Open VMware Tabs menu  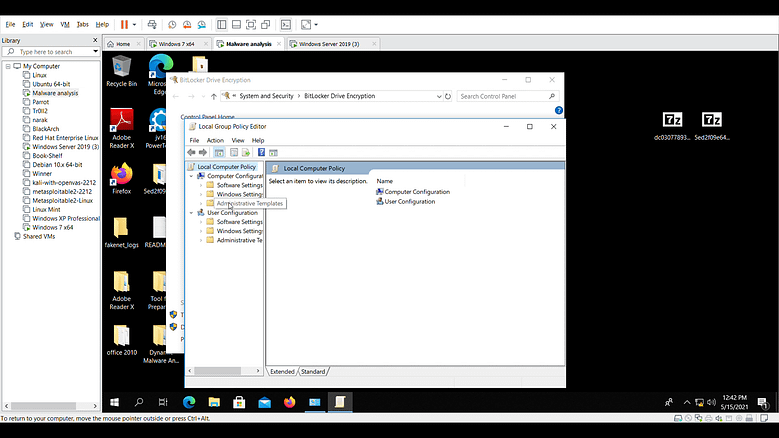click(82, 24)
